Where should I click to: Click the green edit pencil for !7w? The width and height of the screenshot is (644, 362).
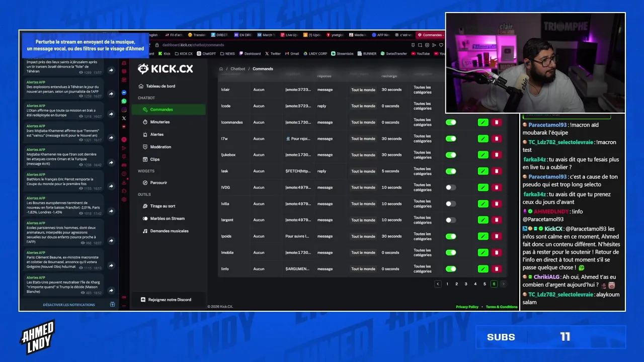[483, 139]
